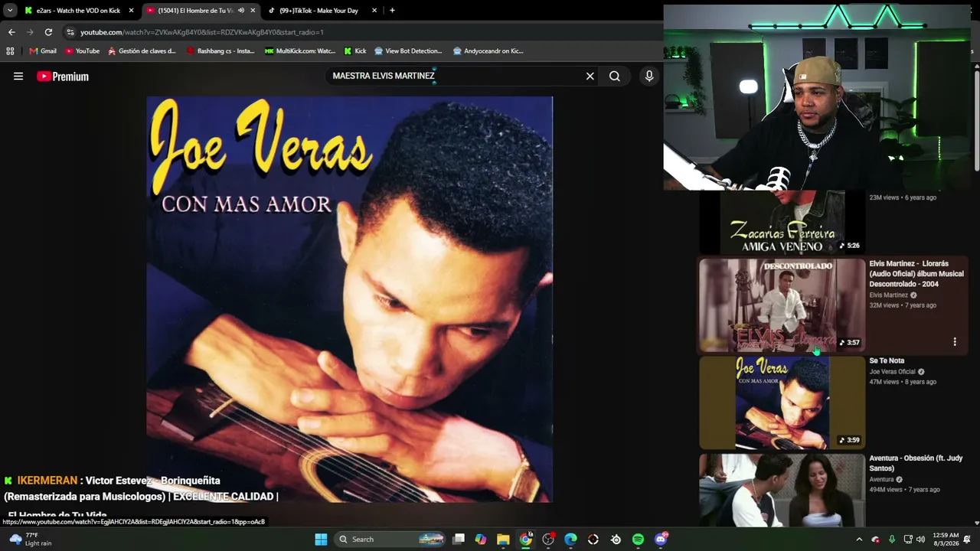Play the Elvis Martinez Llorarás thumbnail
The image size is (980, 551).
782,305
